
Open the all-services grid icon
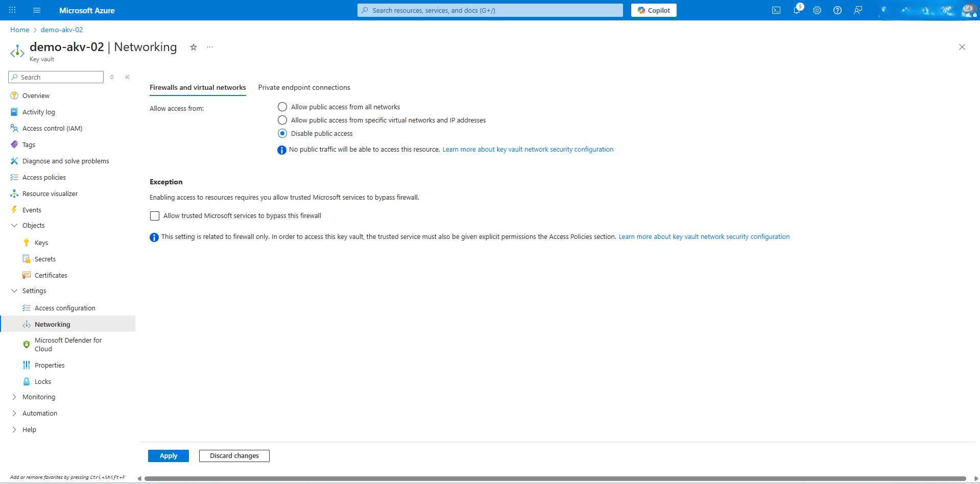12,10
